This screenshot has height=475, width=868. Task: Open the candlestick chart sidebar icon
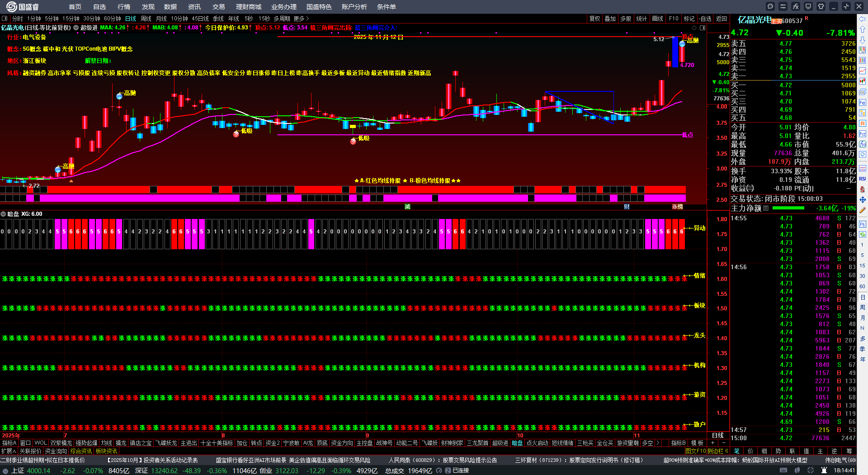tap(863, 81)
